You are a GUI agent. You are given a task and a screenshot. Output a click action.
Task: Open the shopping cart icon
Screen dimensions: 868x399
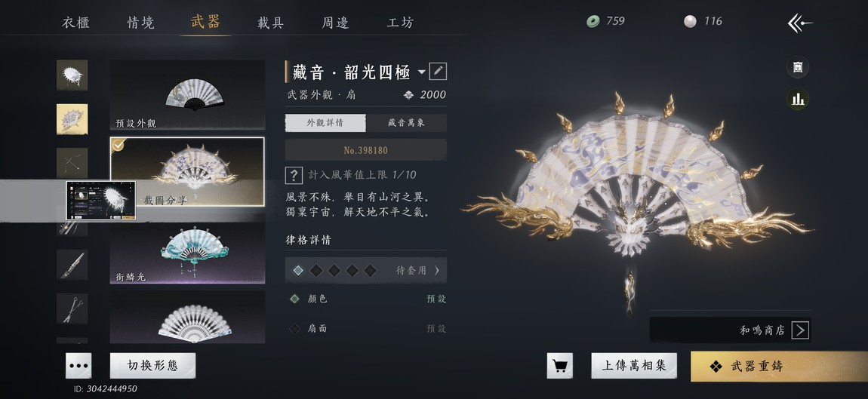559,367
